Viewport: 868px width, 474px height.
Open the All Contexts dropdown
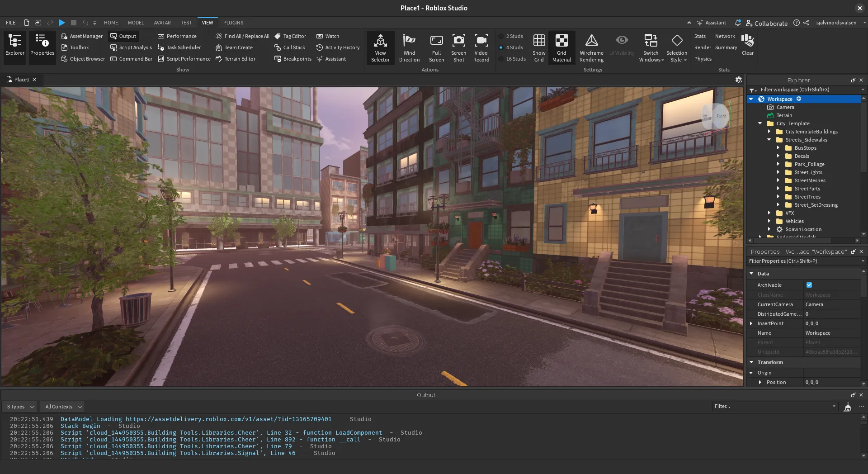(63, 407)
